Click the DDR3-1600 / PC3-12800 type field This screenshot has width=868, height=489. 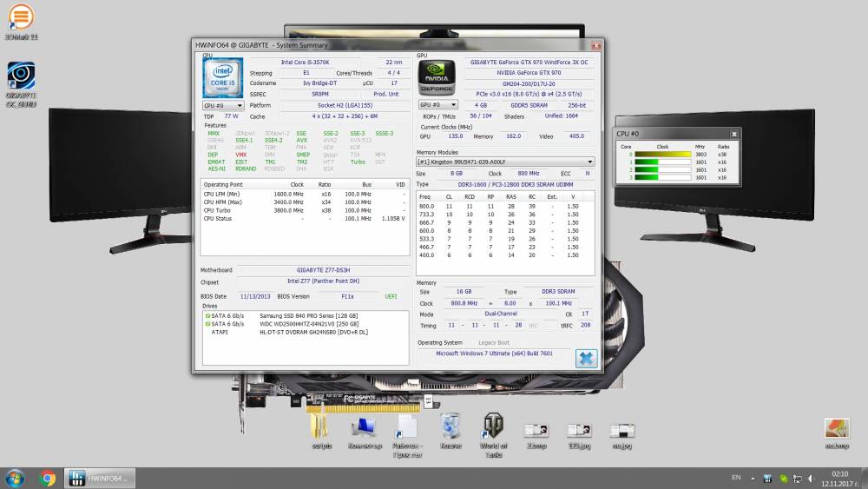pyautogui.click(x=516, y=184)
